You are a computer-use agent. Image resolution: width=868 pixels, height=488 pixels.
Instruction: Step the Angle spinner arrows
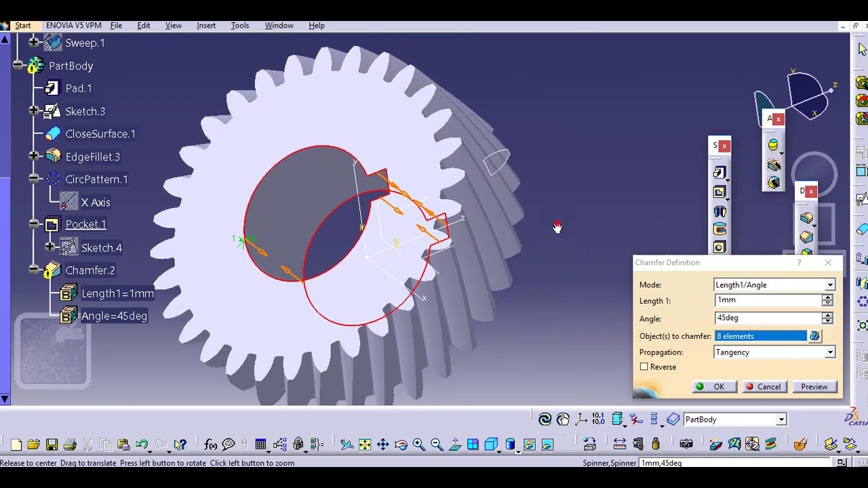point(827,318)
